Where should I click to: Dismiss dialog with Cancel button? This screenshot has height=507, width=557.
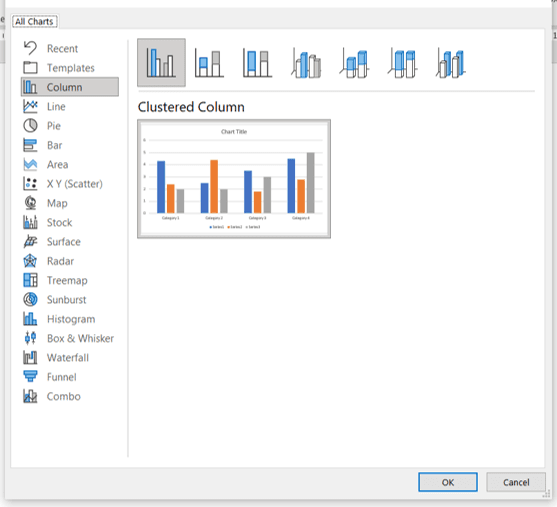(516, 482)
